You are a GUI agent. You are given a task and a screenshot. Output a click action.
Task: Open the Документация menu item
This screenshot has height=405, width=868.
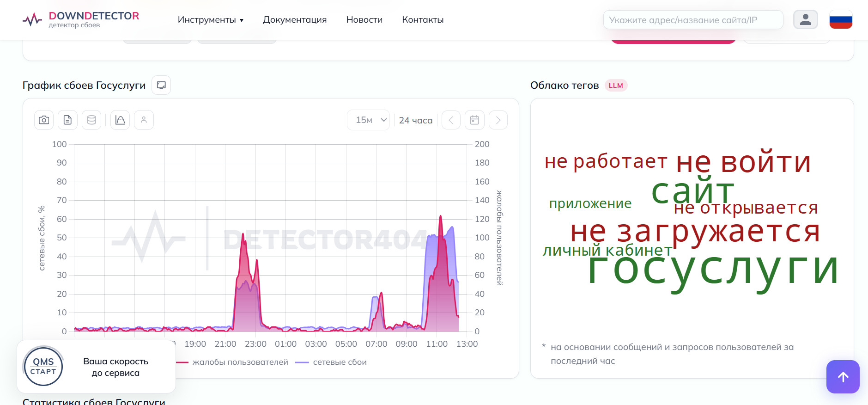295,20
